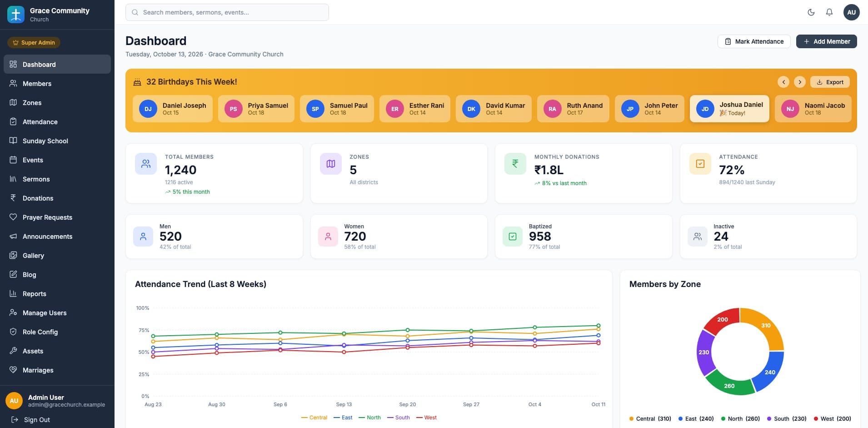This screenshot has width=868, height=428.
Task: Open the Donations sidebar item
Action: pyautogui.click(x=57, y=198)
